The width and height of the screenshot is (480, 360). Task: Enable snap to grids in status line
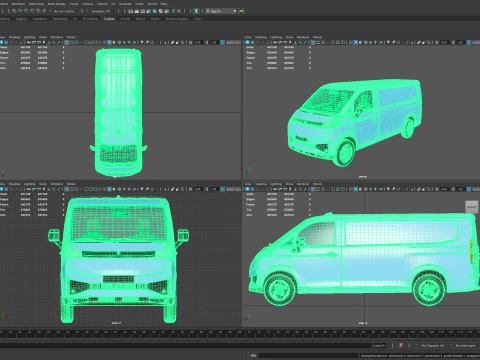click(x=14, y=11)
